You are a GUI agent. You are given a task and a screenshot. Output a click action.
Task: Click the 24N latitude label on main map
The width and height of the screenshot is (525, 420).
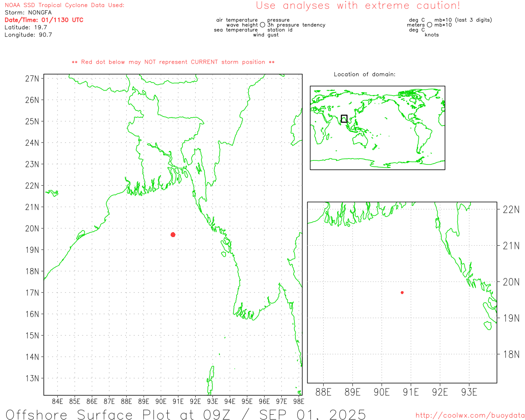tap(32, 143)
